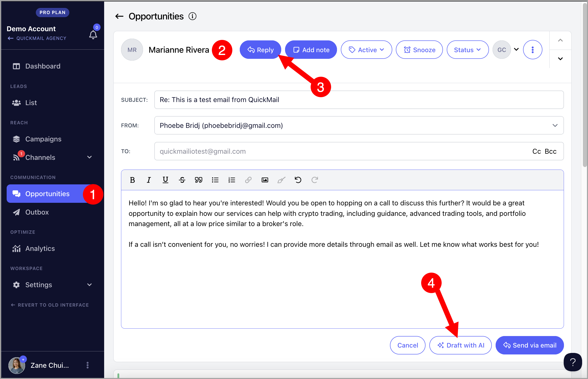The height and width of the screenshot is (379, 588).
Task: Click the Marianne Rivera contact name
Action: 179,50
